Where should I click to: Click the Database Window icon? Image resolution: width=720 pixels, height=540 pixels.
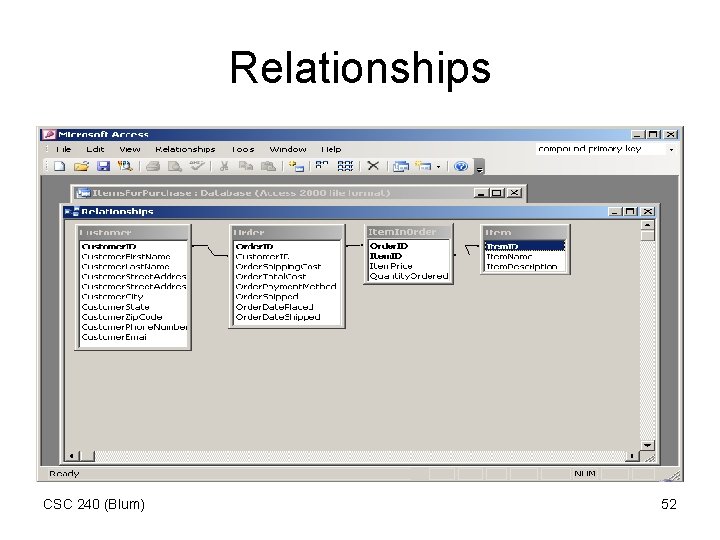pos(401,166)
